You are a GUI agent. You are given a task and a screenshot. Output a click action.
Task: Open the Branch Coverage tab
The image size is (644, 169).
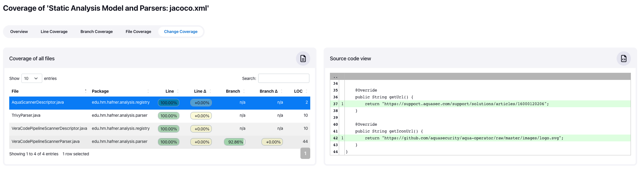click(x=96, y=31)
